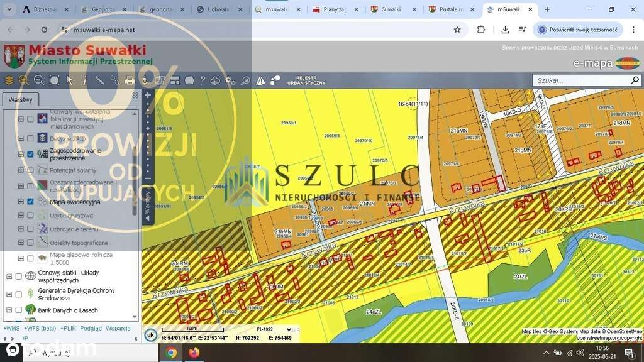Expand Zagospodarowanie przestrzenne tree node

[x=21, y=155]
